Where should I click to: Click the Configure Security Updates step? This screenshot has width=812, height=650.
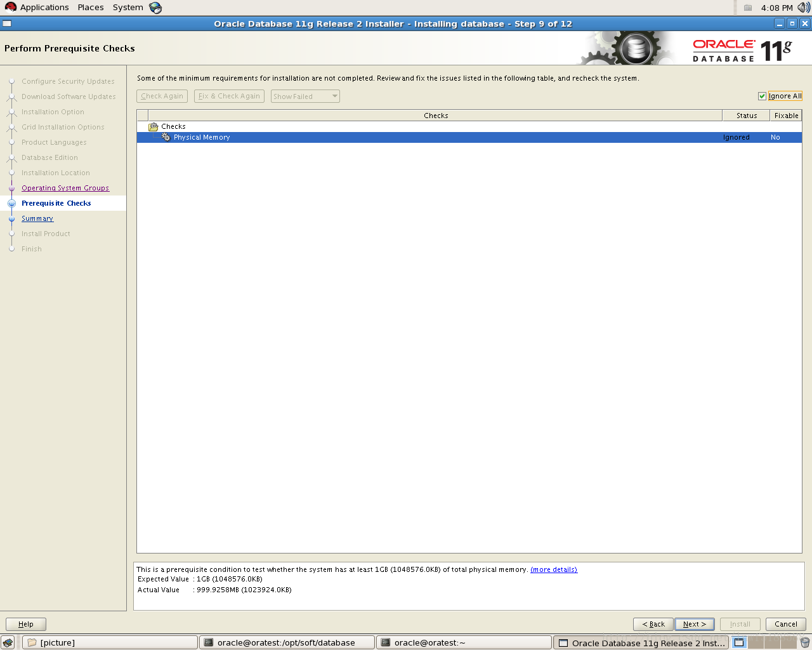tap(68, 81)
